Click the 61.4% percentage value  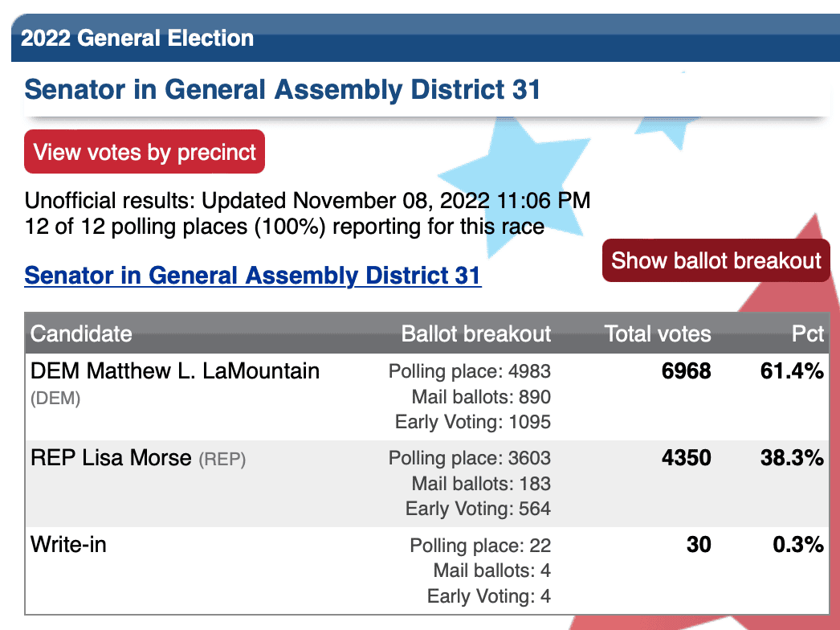coord(792,371)
